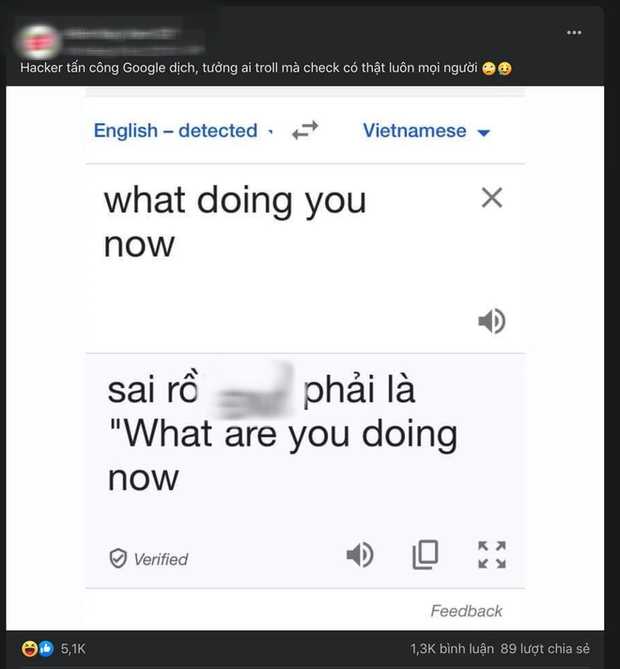The image size is (620, 669).
Task: Swap the English and Vietnamese languages
Action: (304, 130)
